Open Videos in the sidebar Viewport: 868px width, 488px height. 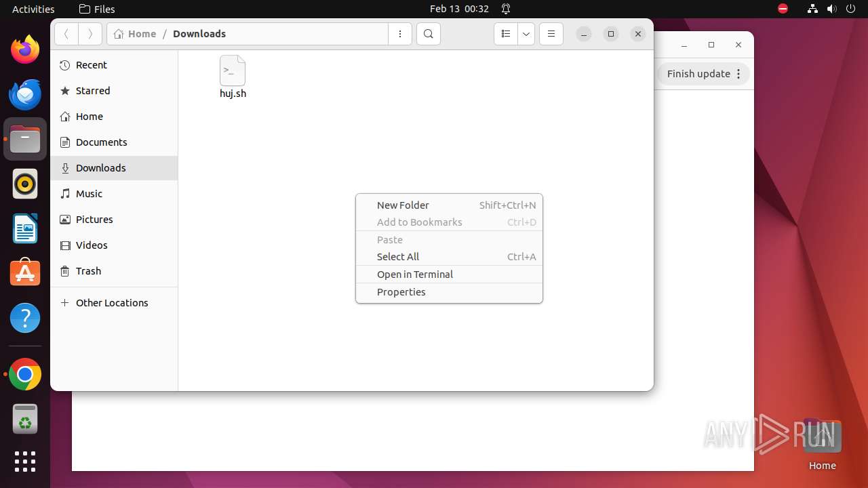[114, 245]
